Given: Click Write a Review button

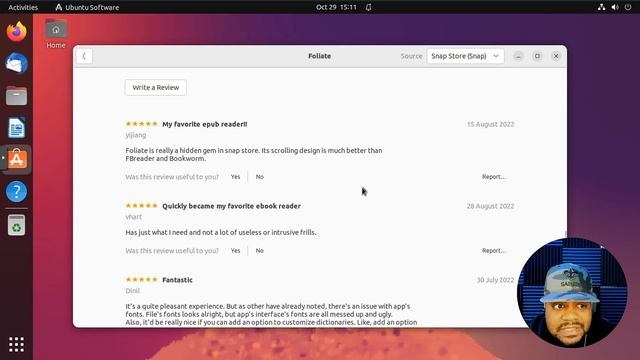Looking at the screenshot, I should coord(156,87).
